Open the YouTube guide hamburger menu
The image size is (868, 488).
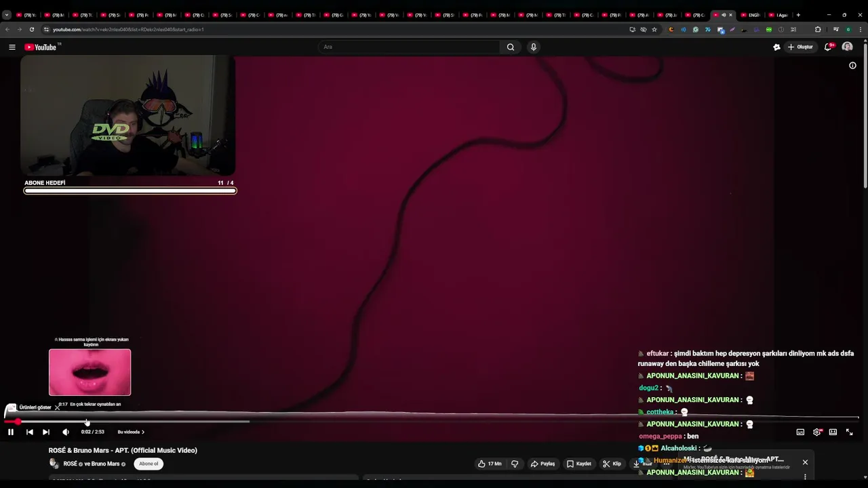click(x=12, y=47)
